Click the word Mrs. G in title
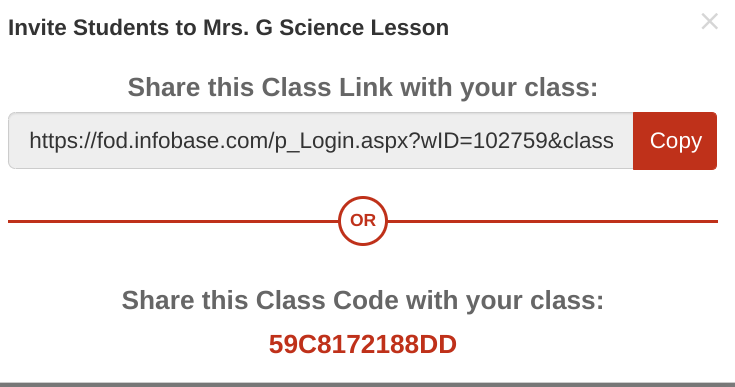 [x=238, y=28]
